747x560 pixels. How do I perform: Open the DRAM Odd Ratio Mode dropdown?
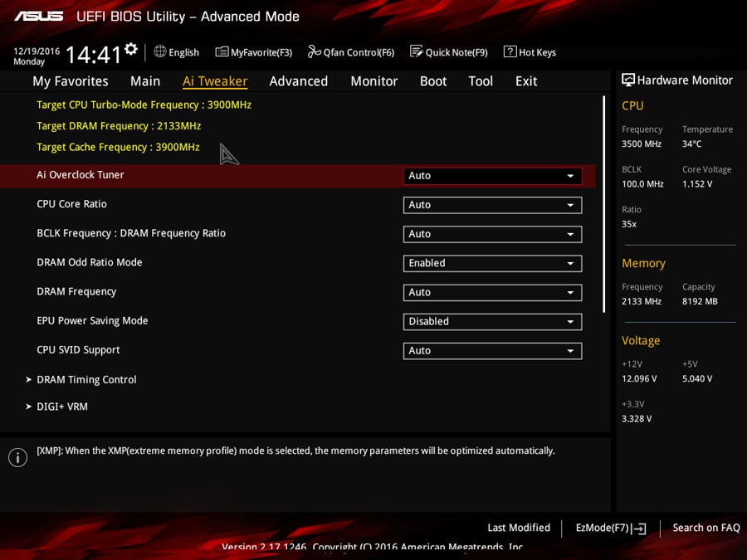point(492,263)
